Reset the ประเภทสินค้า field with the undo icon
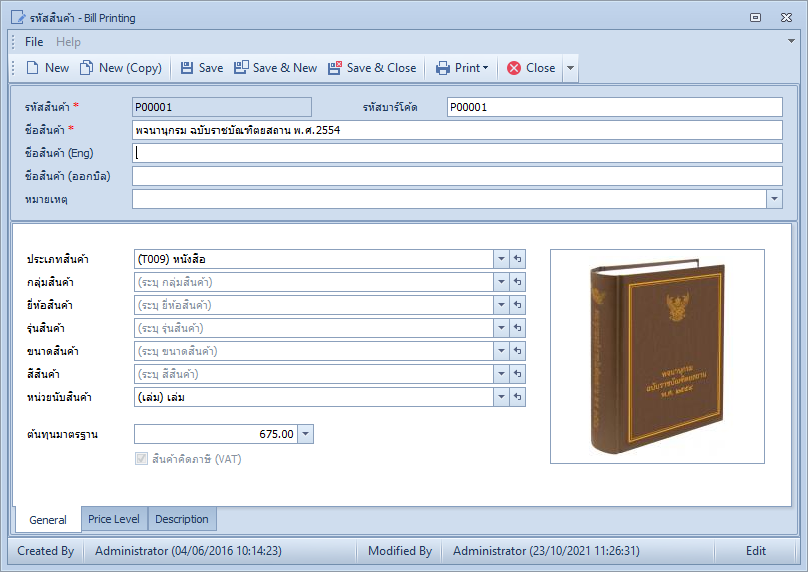Screen dimensions: 808x572 [x=517, y=259]
